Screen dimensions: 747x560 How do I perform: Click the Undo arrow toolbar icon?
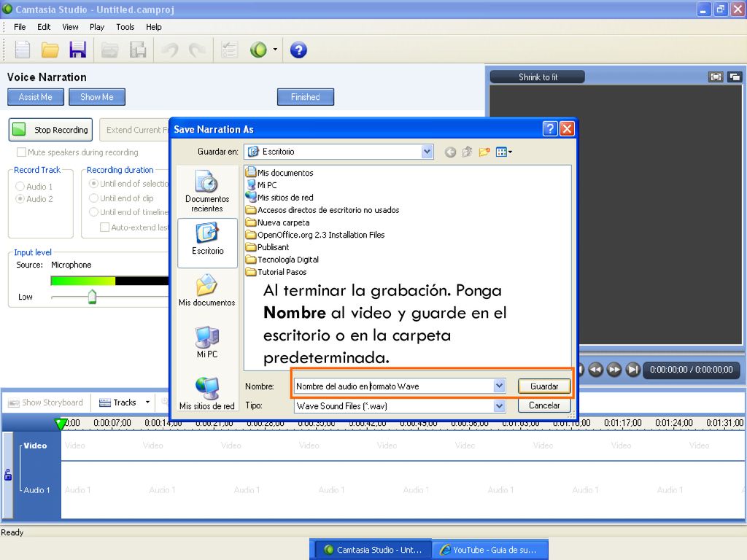[170, 50]
